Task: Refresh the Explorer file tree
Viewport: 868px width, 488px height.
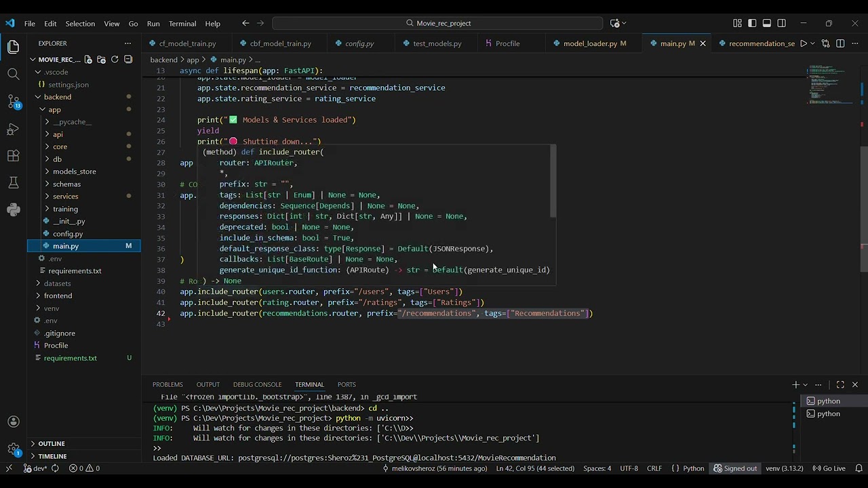Action: tap(115, 60)
